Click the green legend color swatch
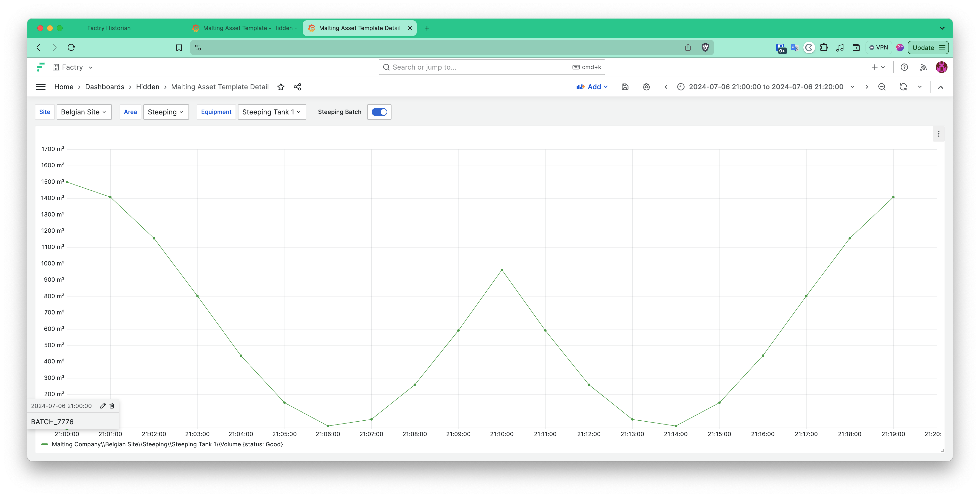 click(44, 444)
